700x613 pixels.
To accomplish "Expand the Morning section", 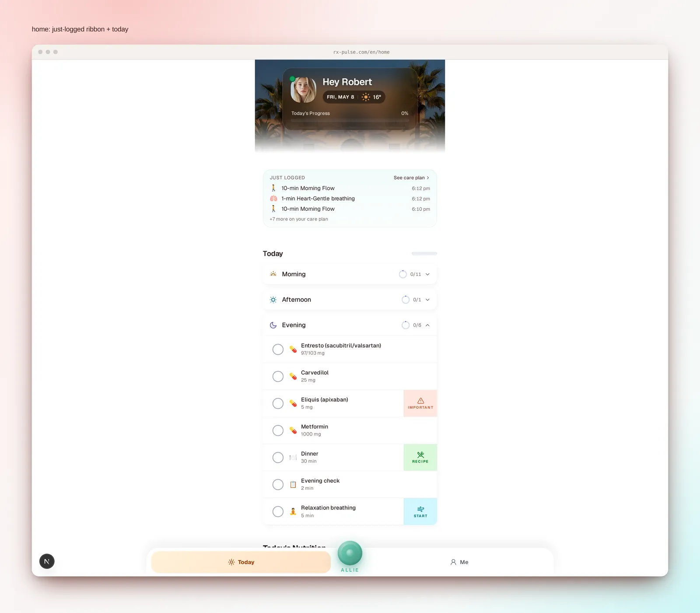I will click(x=350, y=274).
